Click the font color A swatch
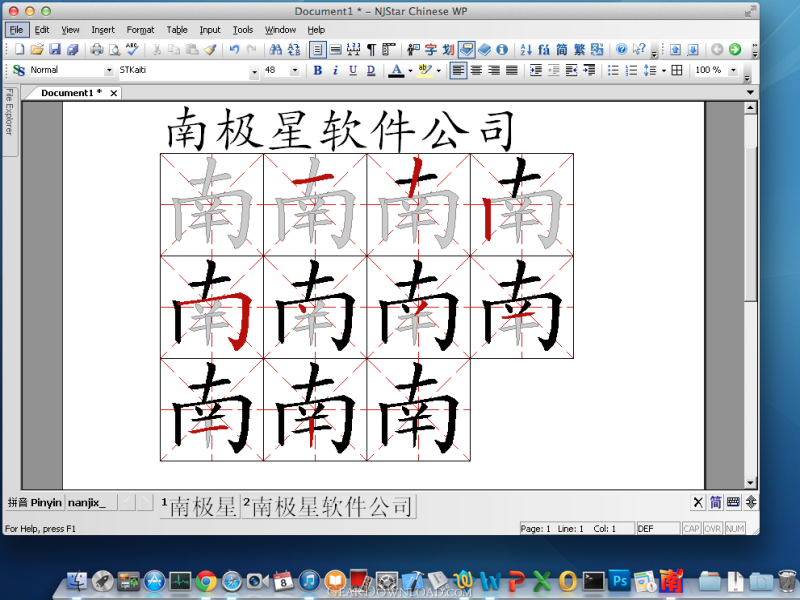Screen dimensions: 800x600 (396, 70)
